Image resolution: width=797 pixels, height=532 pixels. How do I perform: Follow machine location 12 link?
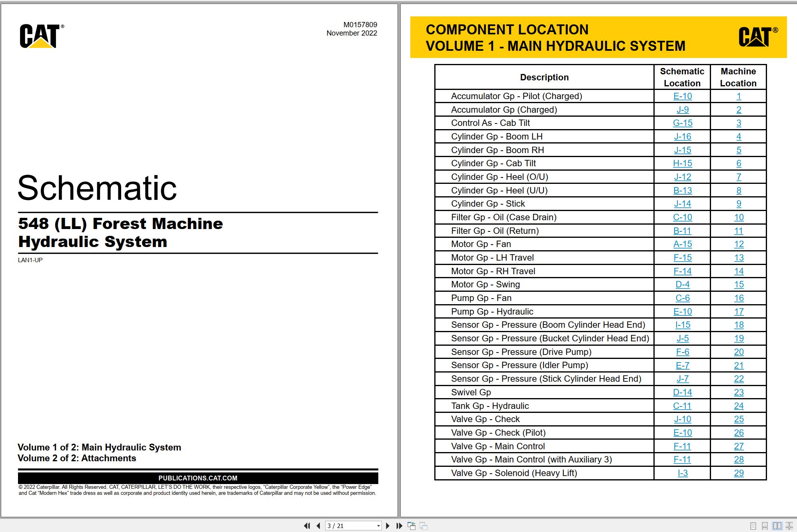pos(739,244)
